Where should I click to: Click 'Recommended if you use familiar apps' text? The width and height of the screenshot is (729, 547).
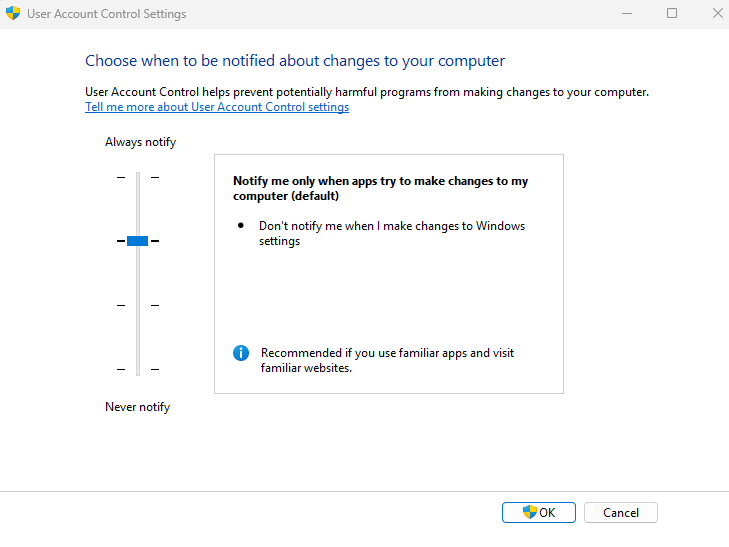387,360
